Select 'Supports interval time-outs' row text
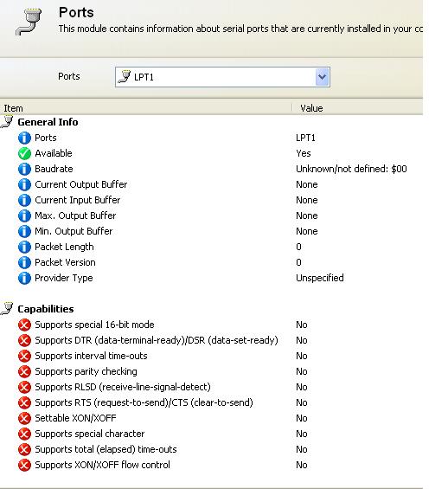 [x=91, y=356]
